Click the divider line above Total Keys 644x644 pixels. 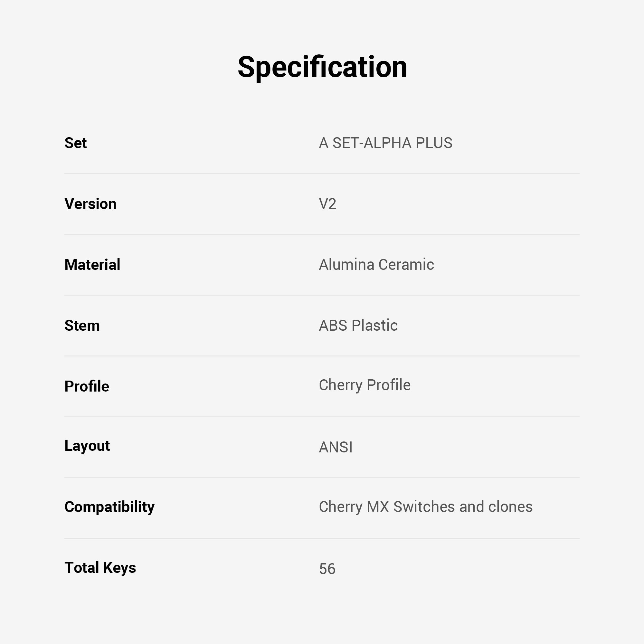[x=322, y=538]
